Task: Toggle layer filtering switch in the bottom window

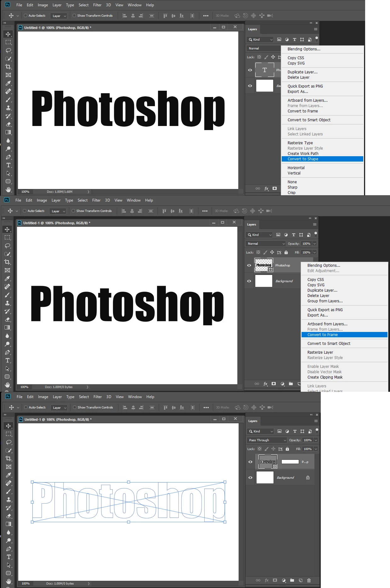Action: (317, 431)
